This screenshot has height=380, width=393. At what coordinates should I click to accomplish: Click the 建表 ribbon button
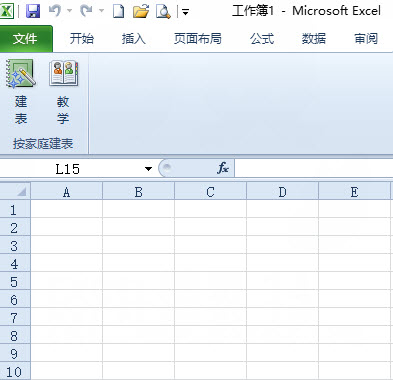21,92
